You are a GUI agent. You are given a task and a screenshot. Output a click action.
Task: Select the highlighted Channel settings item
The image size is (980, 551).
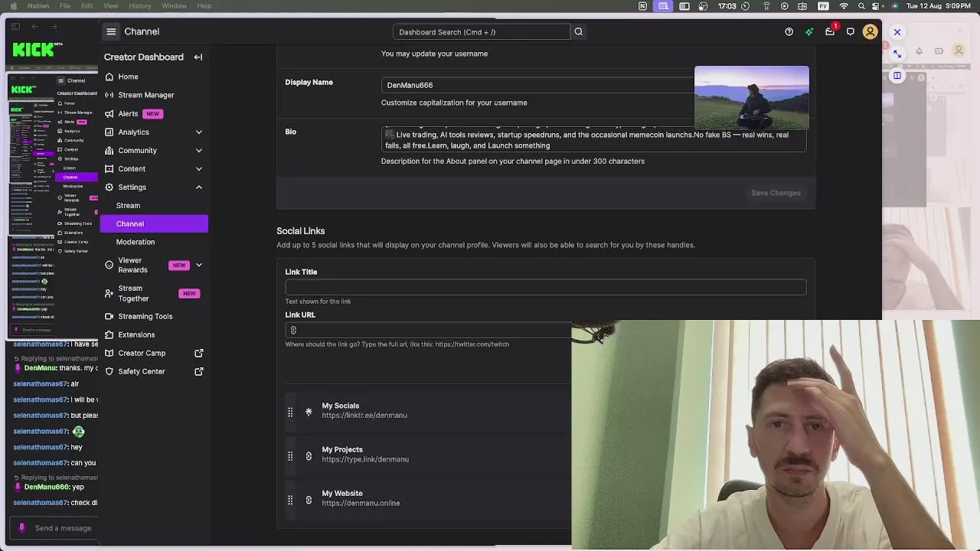[x=154, y=223]
